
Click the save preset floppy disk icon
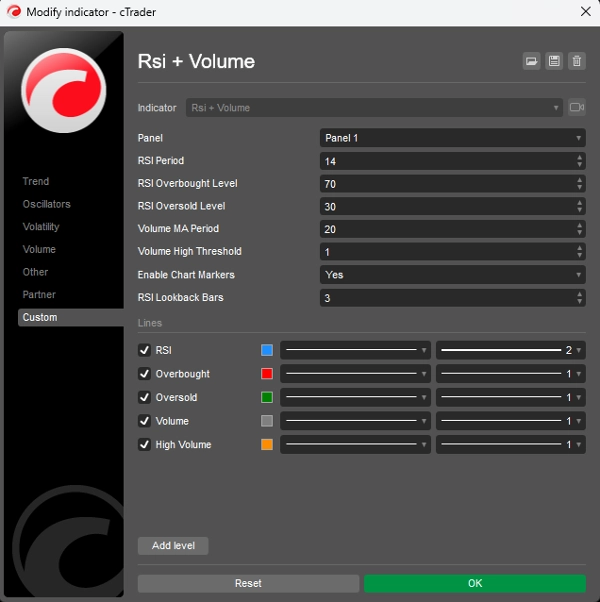[554, 61]
